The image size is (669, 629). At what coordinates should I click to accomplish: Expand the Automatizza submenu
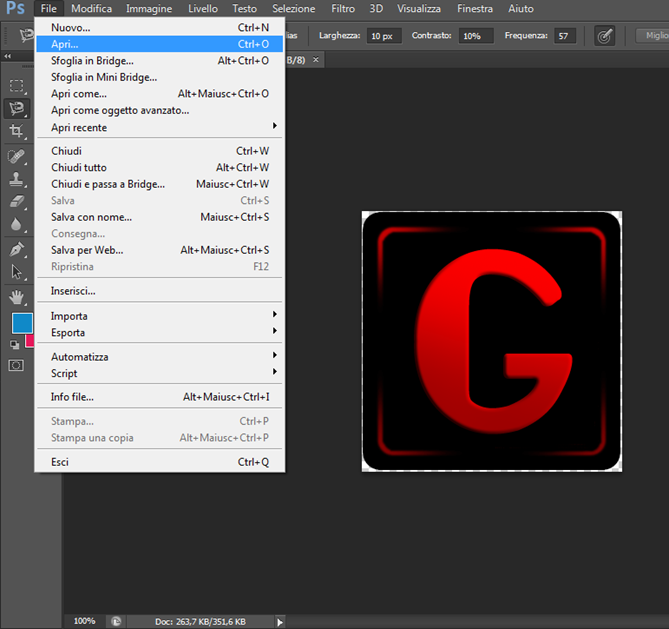(x=159, y=357)
